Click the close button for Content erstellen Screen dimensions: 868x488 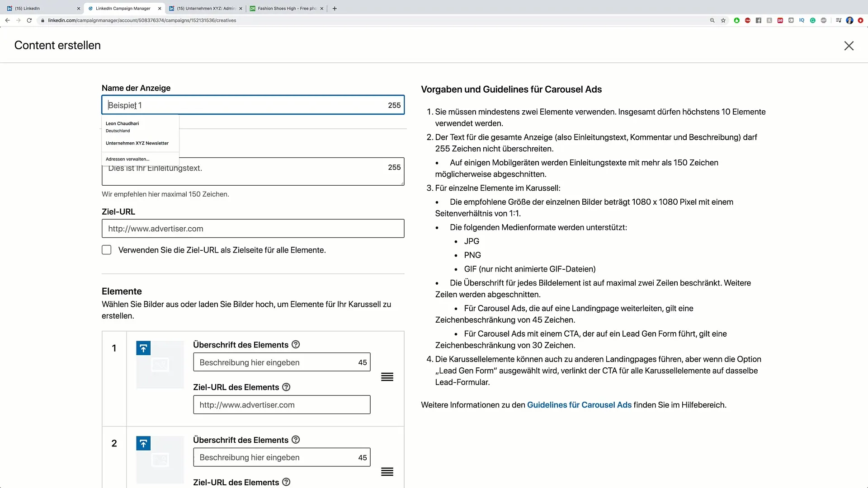(x=848, y=45)
